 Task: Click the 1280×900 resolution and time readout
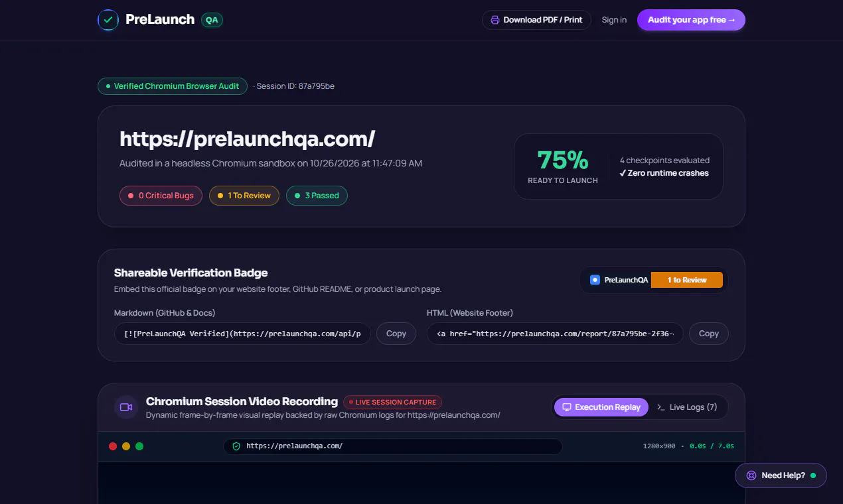coord(688,446)
